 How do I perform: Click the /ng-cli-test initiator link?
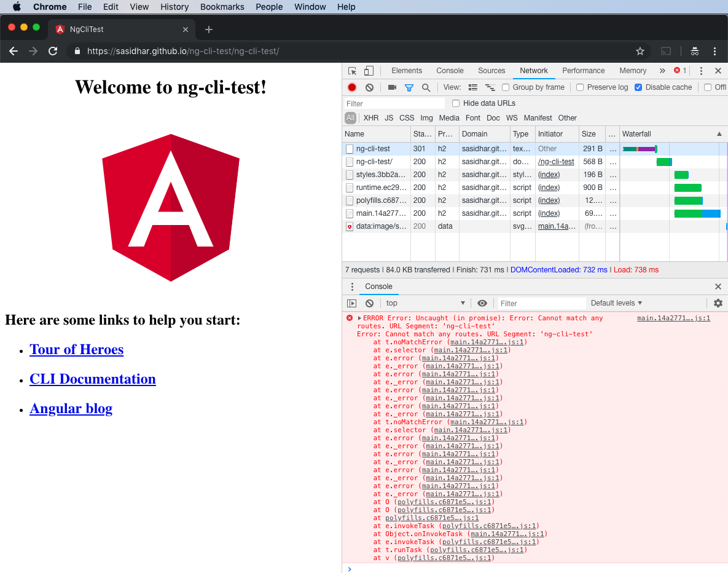click(556, 162)
